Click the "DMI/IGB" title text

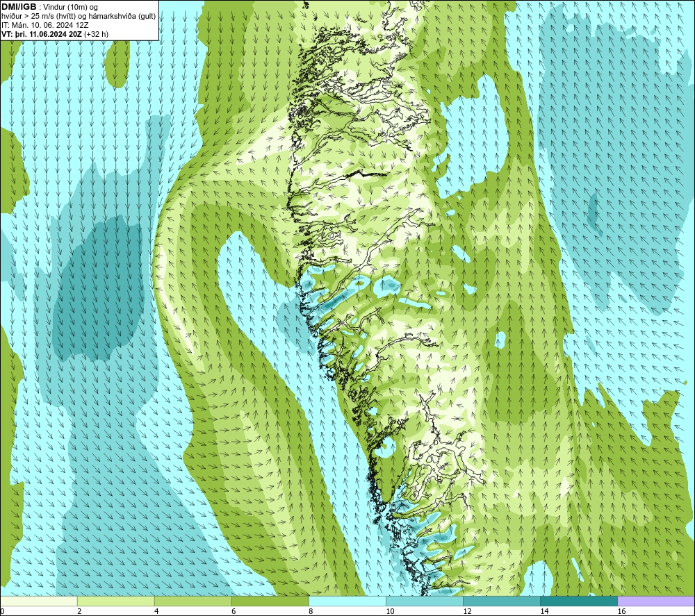point(19,7)
